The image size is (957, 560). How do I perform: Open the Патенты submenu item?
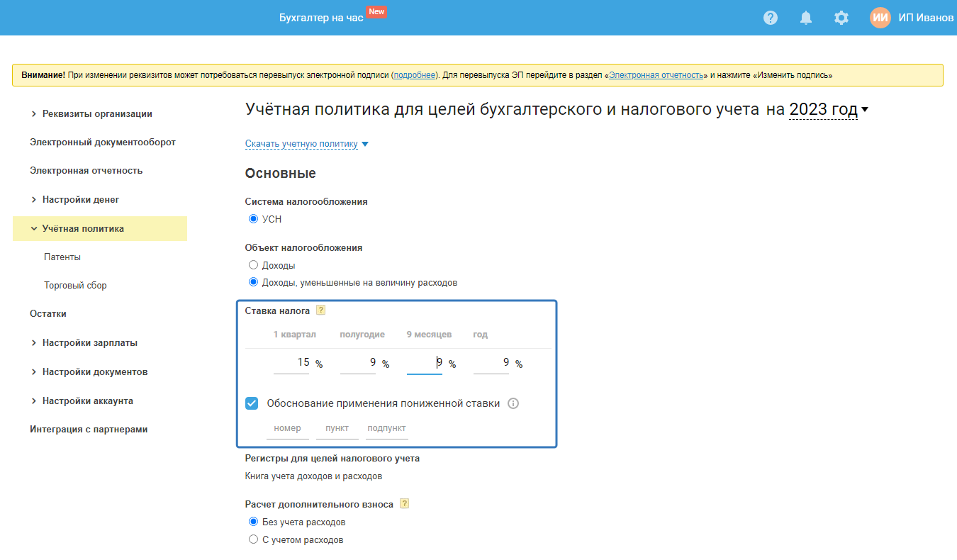[62, 257]
